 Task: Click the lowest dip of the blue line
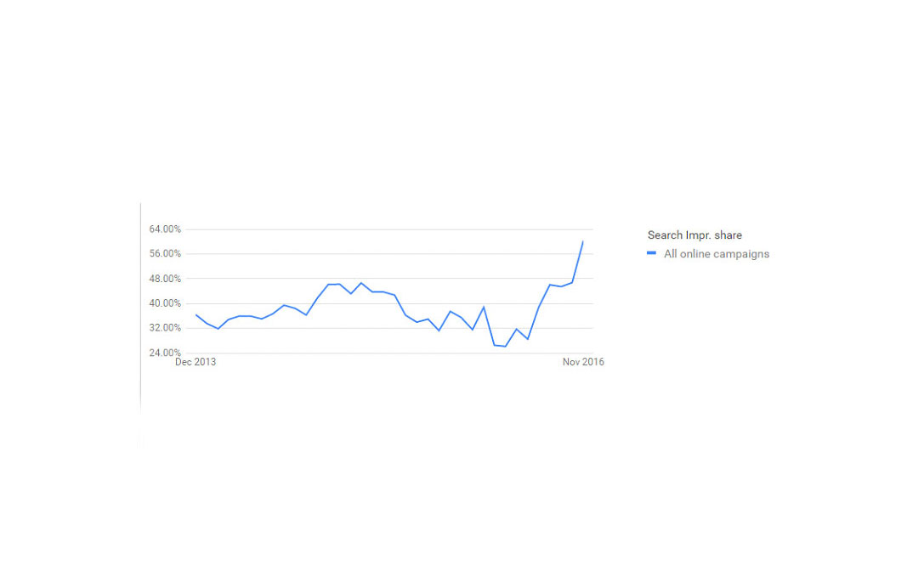click(505, 346)
